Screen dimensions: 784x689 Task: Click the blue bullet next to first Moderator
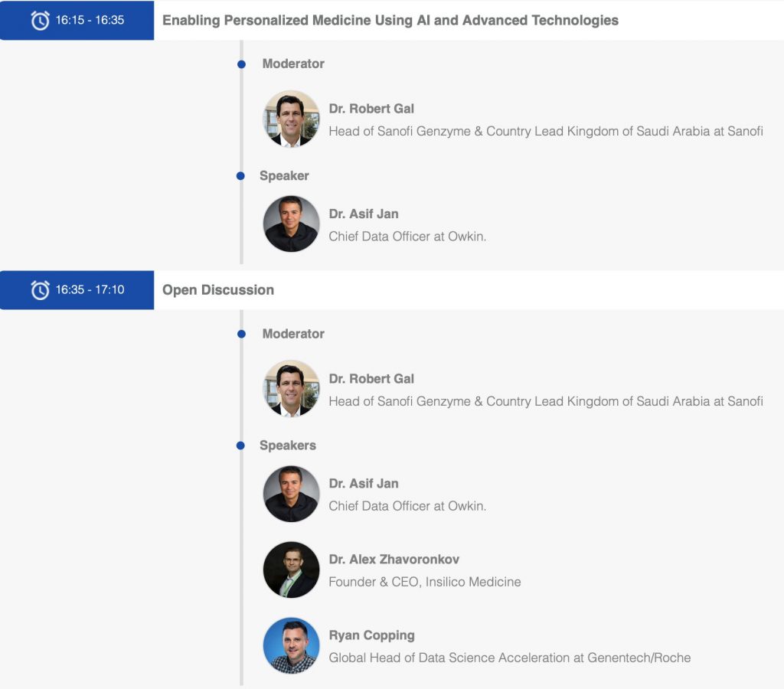click(x=241, y=64)
